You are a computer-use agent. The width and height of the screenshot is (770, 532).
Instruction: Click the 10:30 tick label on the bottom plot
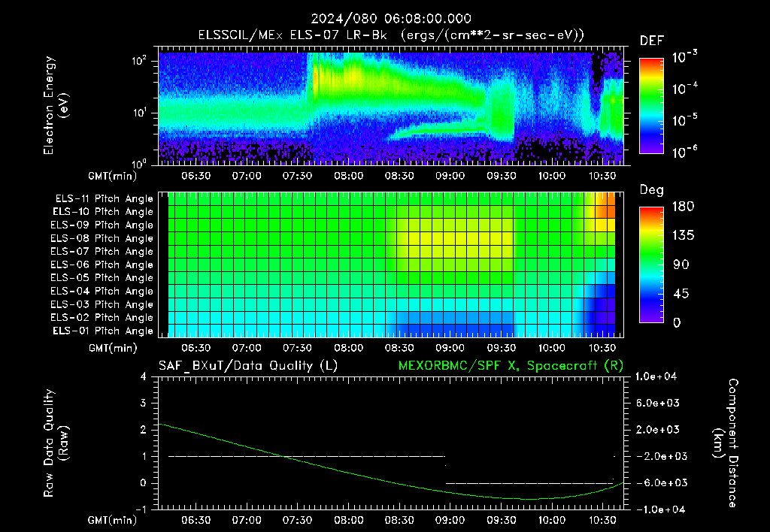pyautogui.click(x=602, y=520)
